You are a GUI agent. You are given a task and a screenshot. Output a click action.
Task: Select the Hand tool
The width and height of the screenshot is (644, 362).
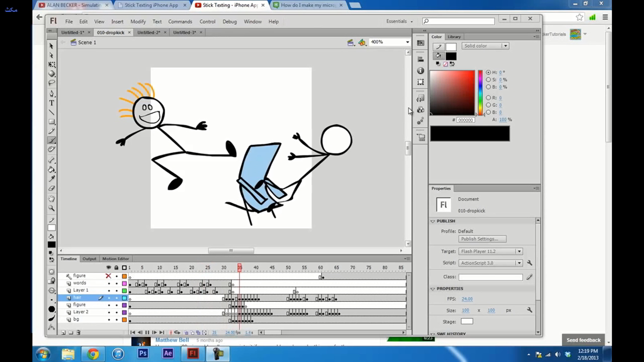point(51,199)
